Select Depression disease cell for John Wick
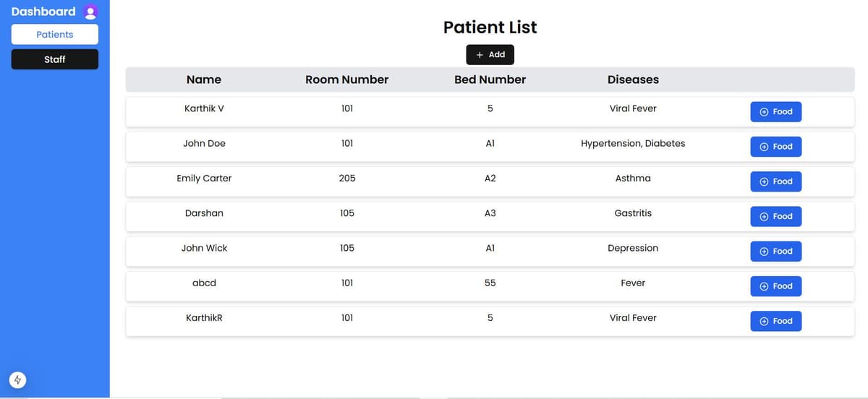 (x=633, y=248)
